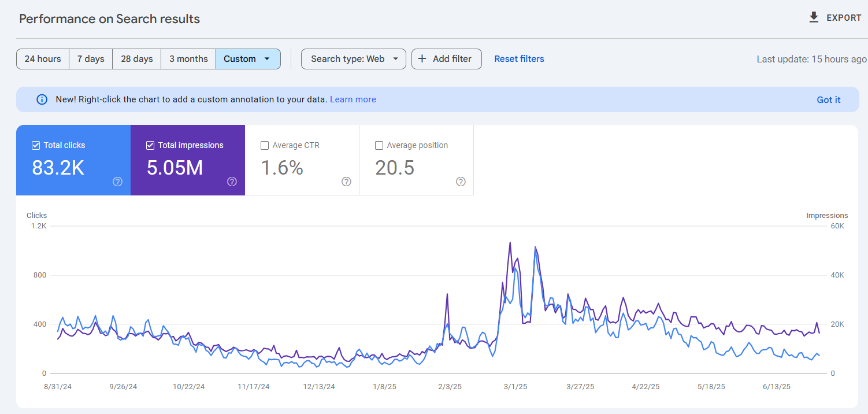
Task: Enable the Average position checkbox
Action: coord(379,145)
